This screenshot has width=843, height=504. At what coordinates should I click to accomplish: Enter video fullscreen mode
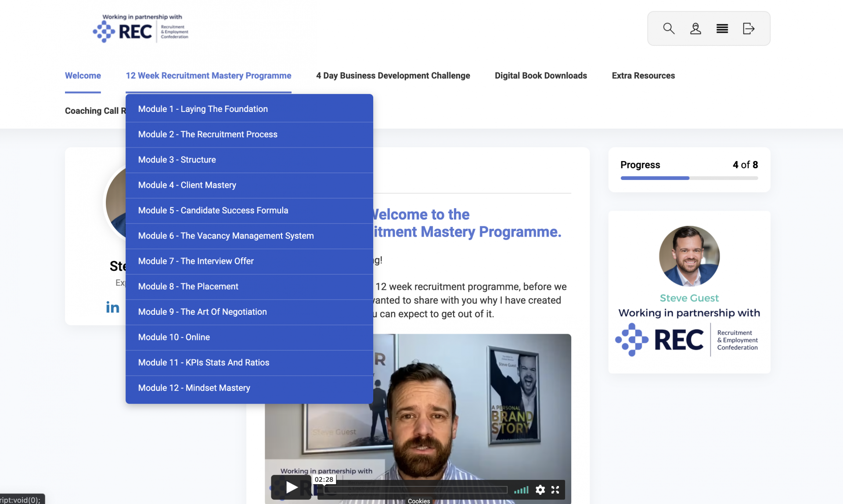pyautogui.click(x=555, y=490)
